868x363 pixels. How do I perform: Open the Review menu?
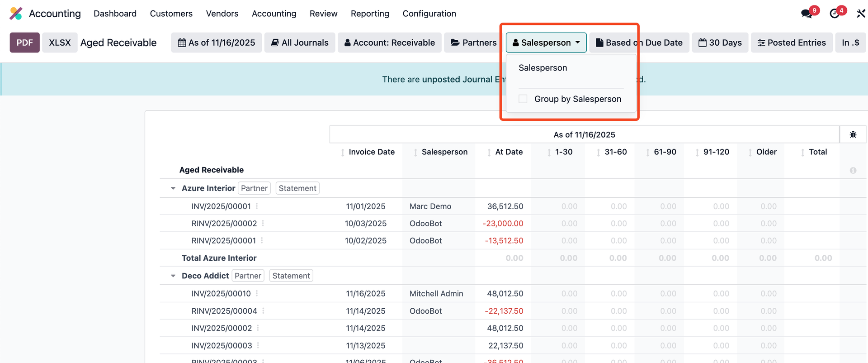[323, 14]
